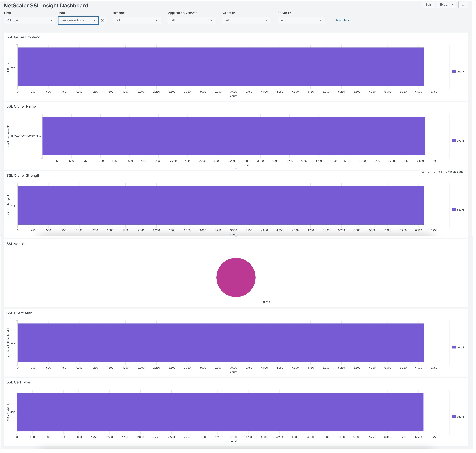Open the Time dropdown set to All time
The width and height of the screenshot is (476, 453).
[x=30, y=20]
